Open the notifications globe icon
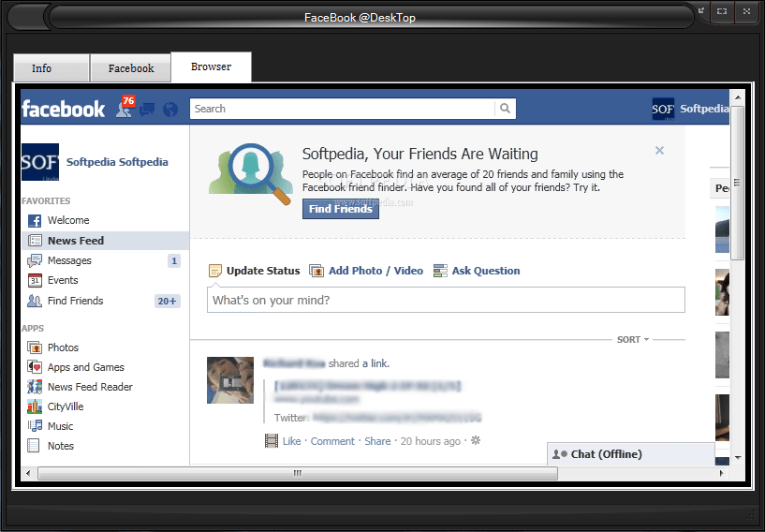This screenshot has height=532, width=765. point(170,110)
